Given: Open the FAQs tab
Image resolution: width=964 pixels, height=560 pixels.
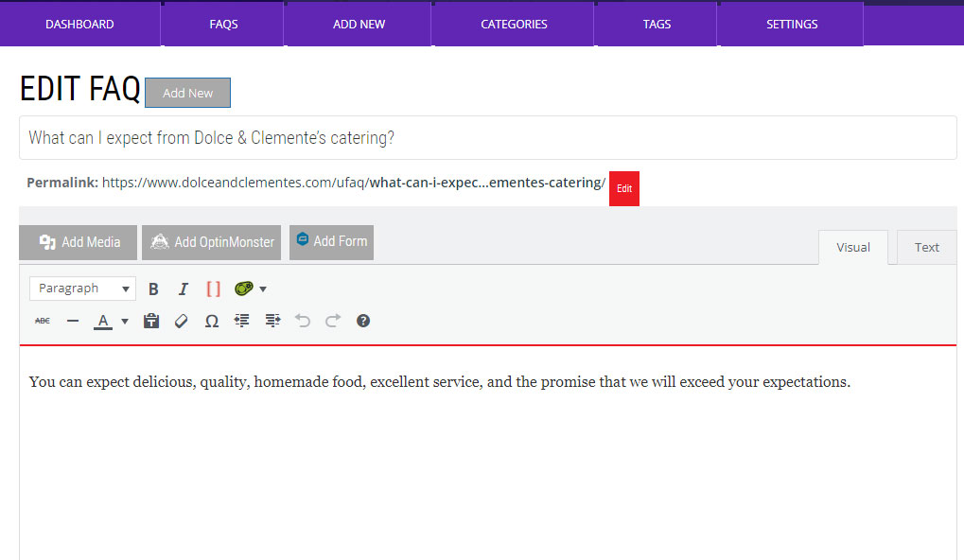Looking at the screenshot, I should (223, 25).
